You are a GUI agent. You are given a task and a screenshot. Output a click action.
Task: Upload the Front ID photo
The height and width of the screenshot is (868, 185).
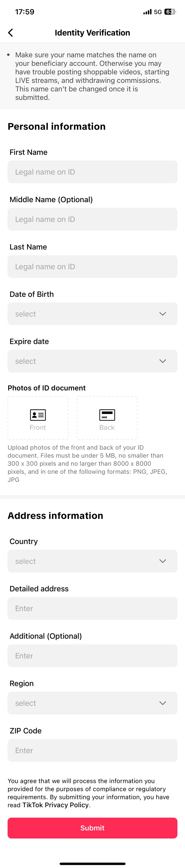pos(38,418)
